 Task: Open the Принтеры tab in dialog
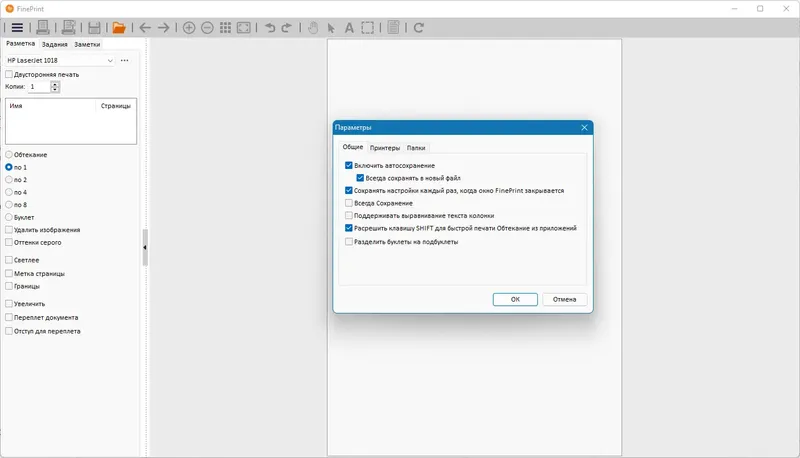(x=385, y=148)
